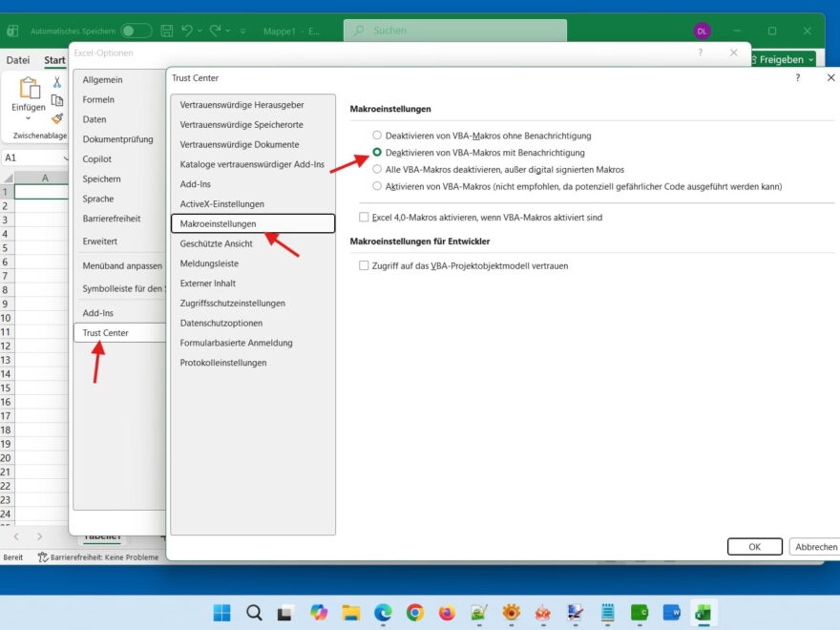Image resolution: width=840 pixels, height=630 pixels.
Task: Select the Ausschneiden scissors icon
Action: 58,82
